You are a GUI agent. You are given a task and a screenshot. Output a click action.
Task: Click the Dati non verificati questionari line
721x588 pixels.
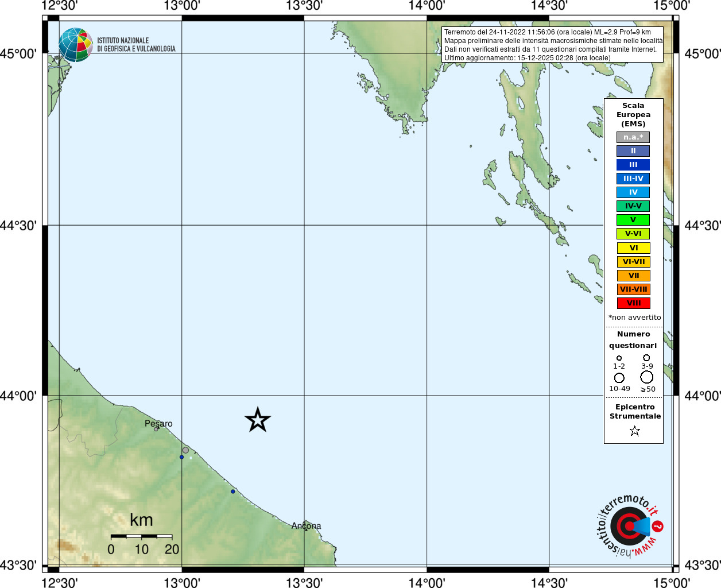551,49
